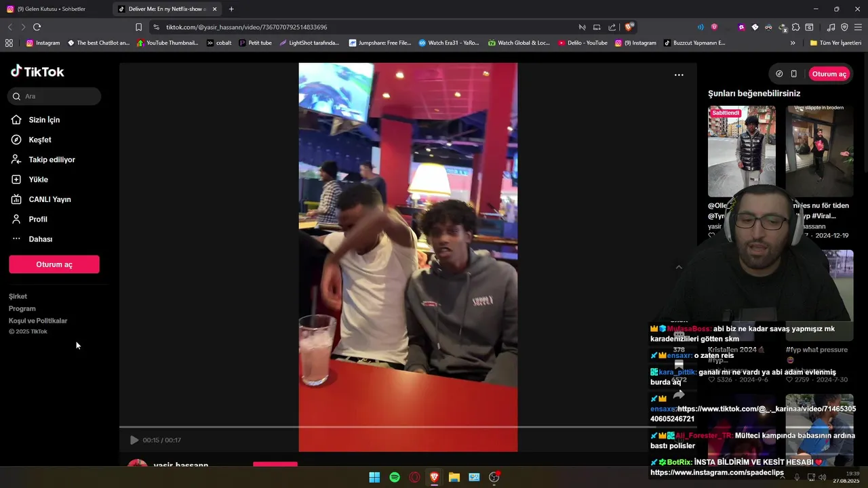Play the TikTok video
The image size is (868, 488).
coord(134,440)
